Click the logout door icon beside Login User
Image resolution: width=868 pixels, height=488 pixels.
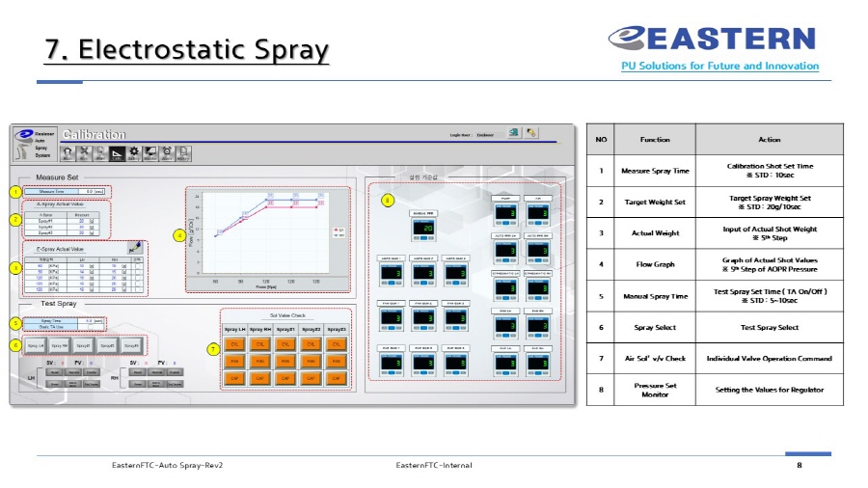click(514, 133)
